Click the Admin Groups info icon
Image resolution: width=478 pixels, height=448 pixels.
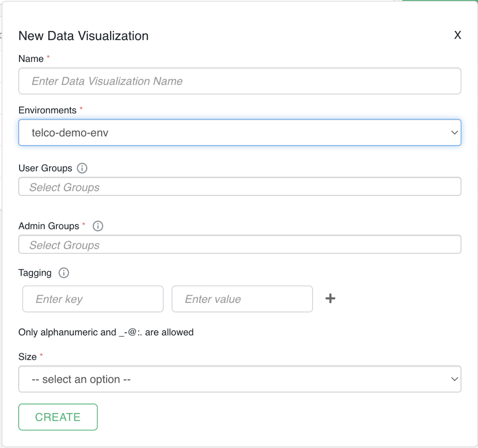(x=98, y=226)
